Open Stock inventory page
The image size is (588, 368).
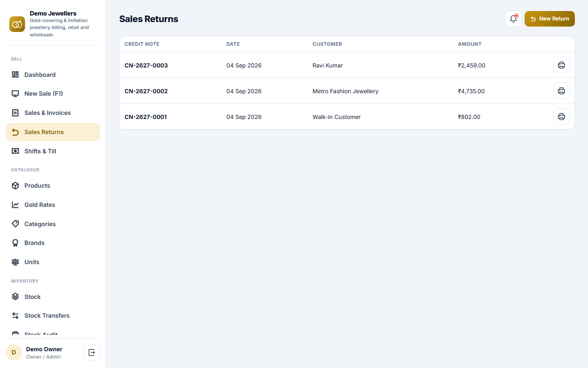click(x=53, y=296)
